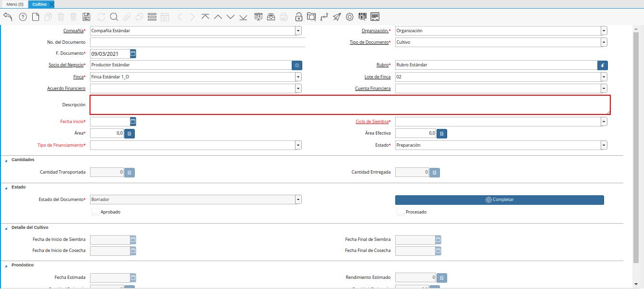Screen dimensions: 644x289
Task: Open Help from the toolbar
Action: (x=23, y=17)
